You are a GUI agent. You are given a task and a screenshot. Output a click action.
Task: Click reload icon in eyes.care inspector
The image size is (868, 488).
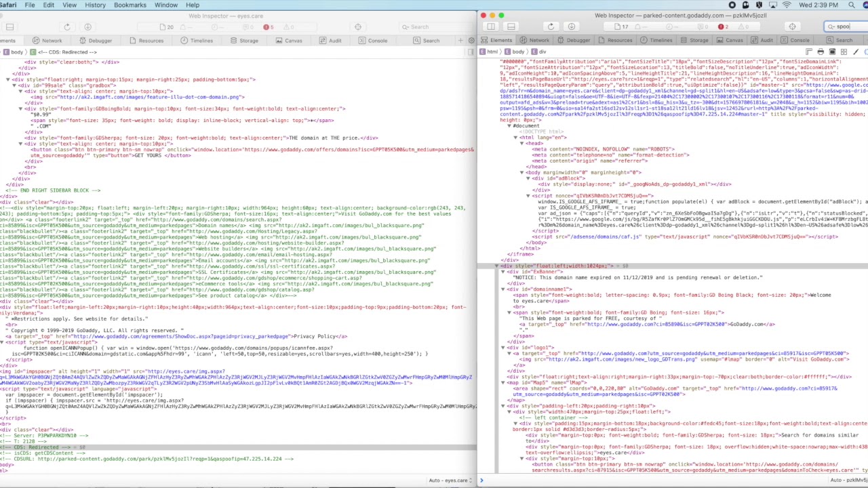click(x=67, y=27)
